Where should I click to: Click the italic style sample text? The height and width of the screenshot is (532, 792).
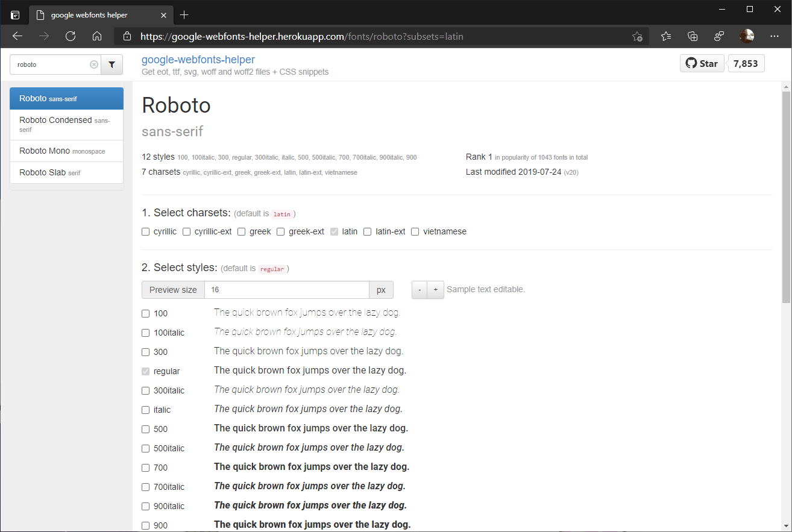point(308,409)
